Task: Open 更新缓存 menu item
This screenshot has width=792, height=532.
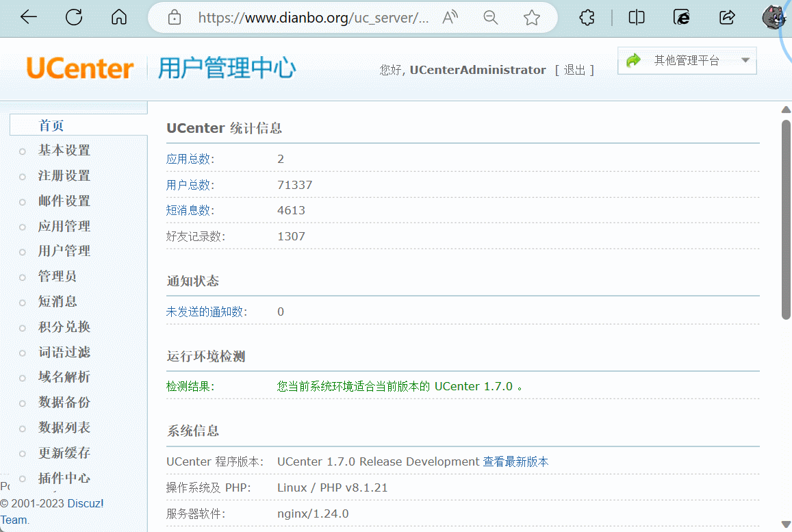Action: click(64, 452)
